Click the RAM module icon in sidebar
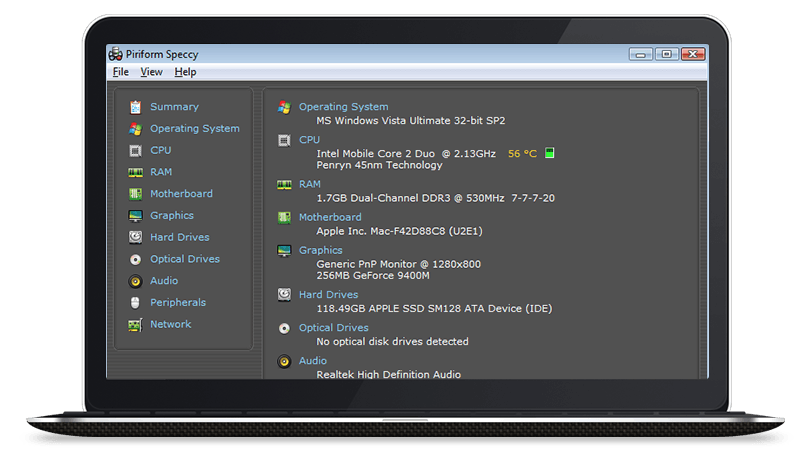This screenshot has height=450, width=800. point(135,172)
